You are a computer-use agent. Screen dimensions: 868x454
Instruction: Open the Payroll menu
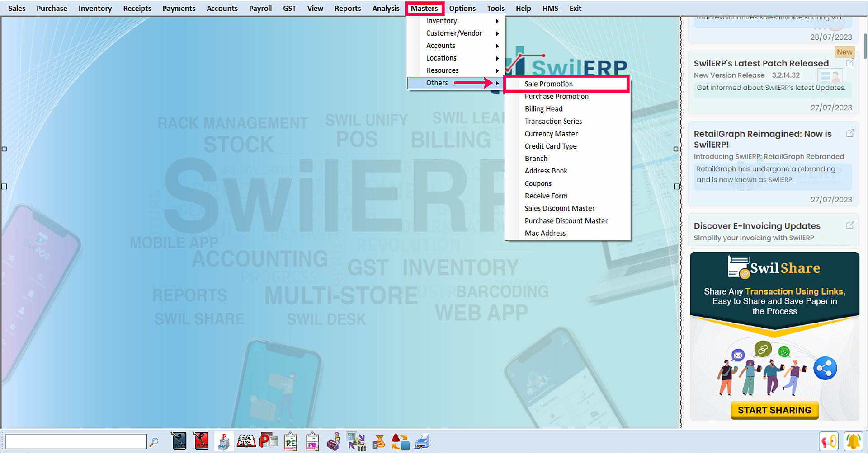coord(260,8)
